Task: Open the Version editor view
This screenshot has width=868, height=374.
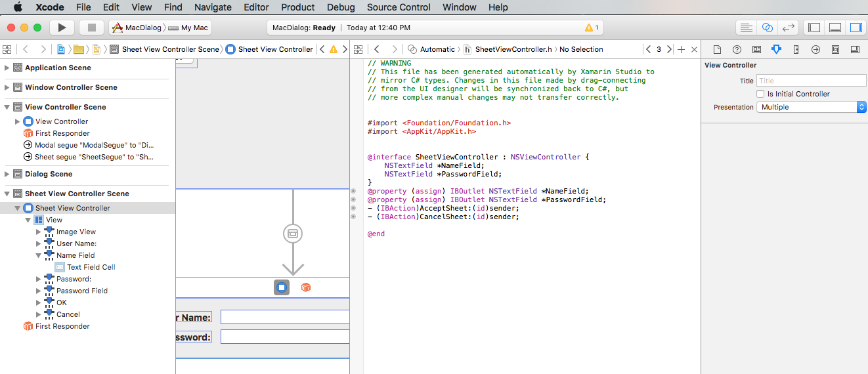Action: click(789, 28)
